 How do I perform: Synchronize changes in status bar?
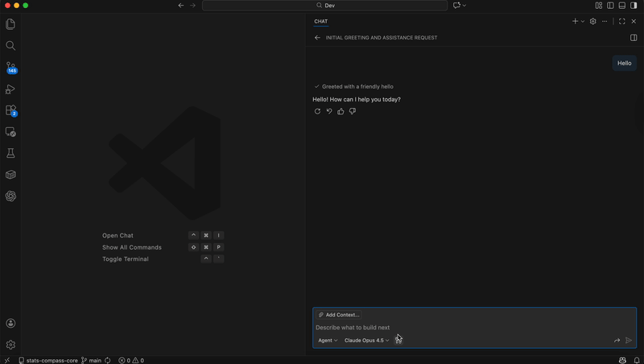tap(108, 360)
